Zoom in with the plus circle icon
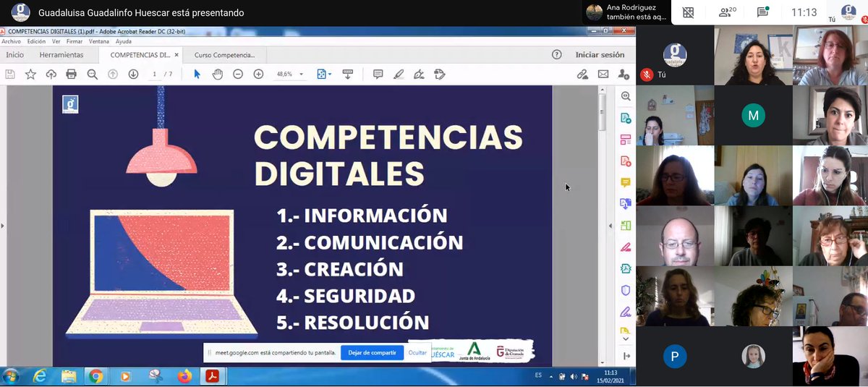Viewport: 868px width, 387px height. [258, 74]
